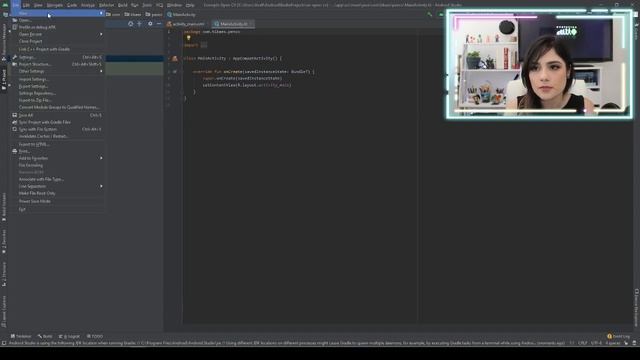640x360 pixels.
Task: Click the Make Project hammer icon
Action: [430, 14]
